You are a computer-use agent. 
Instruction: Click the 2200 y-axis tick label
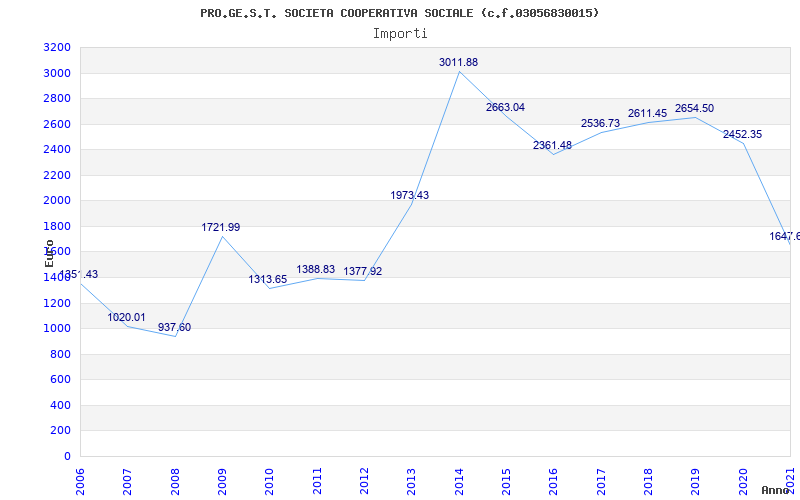pos(58,175)
